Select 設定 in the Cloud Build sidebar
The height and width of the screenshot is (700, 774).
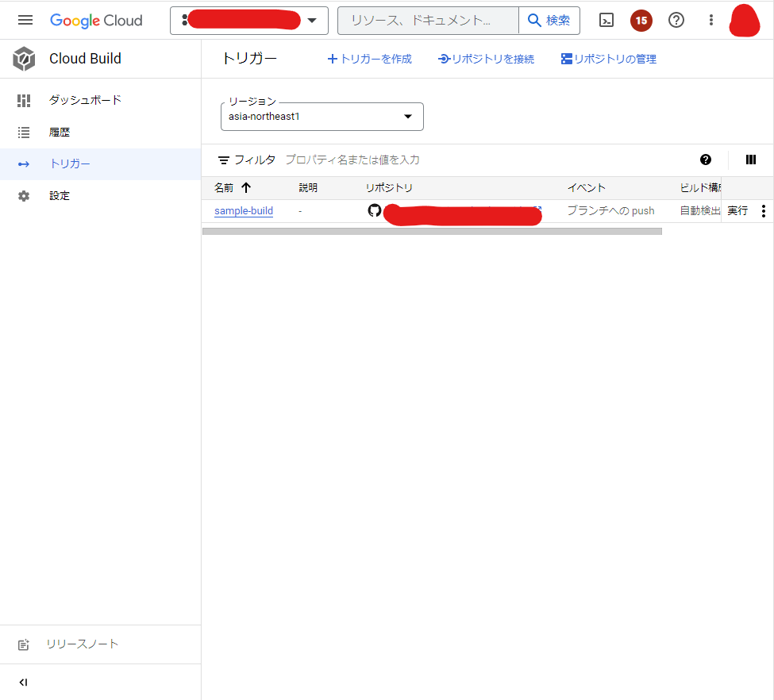(x=60, y=195)
